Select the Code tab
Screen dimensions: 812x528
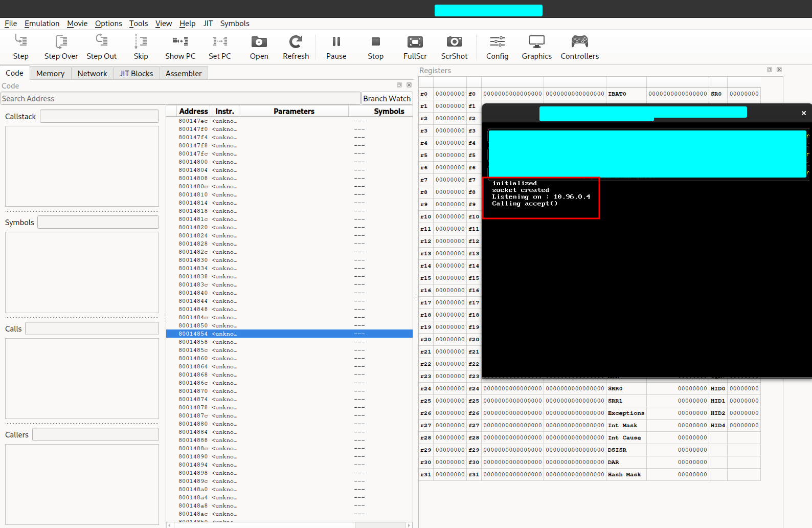[x=14, y=73]
